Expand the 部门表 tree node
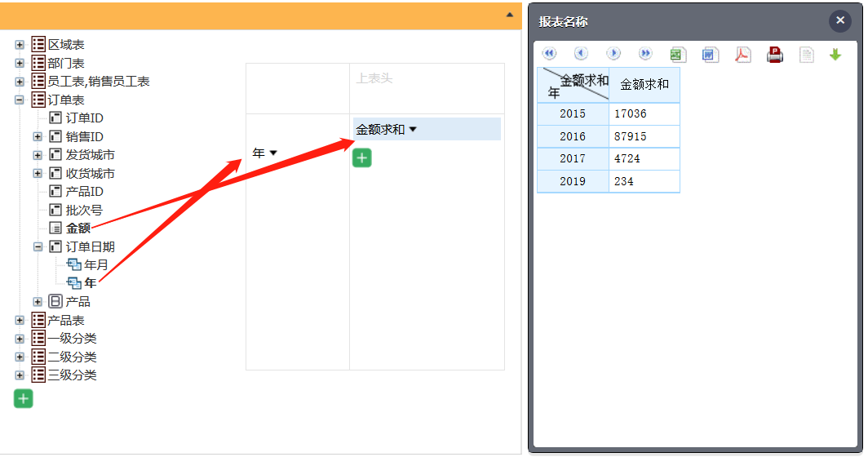The height and width of the screenshot is (457, 868). click(x=20, y=63)
